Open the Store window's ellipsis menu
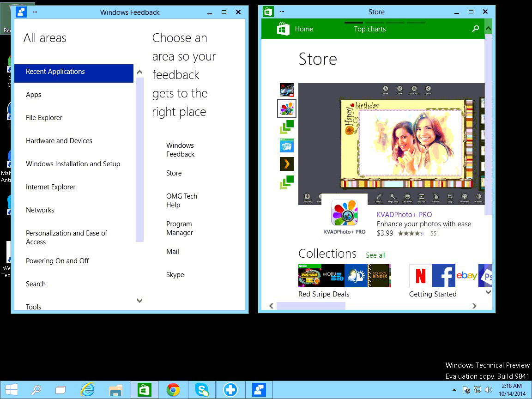Image resolution: width=532 pixels, height=399 pixels. point(281,12)
